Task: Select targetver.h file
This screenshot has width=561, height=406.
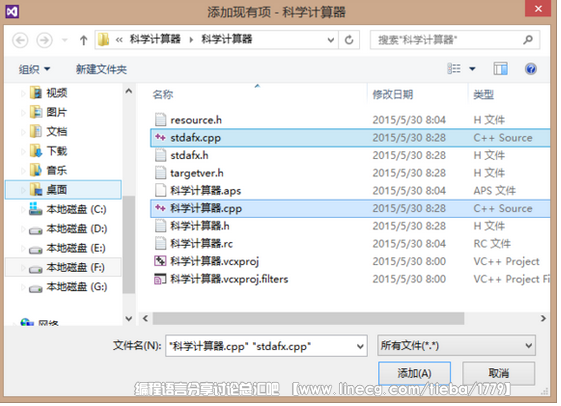Action: coord(197,173)
